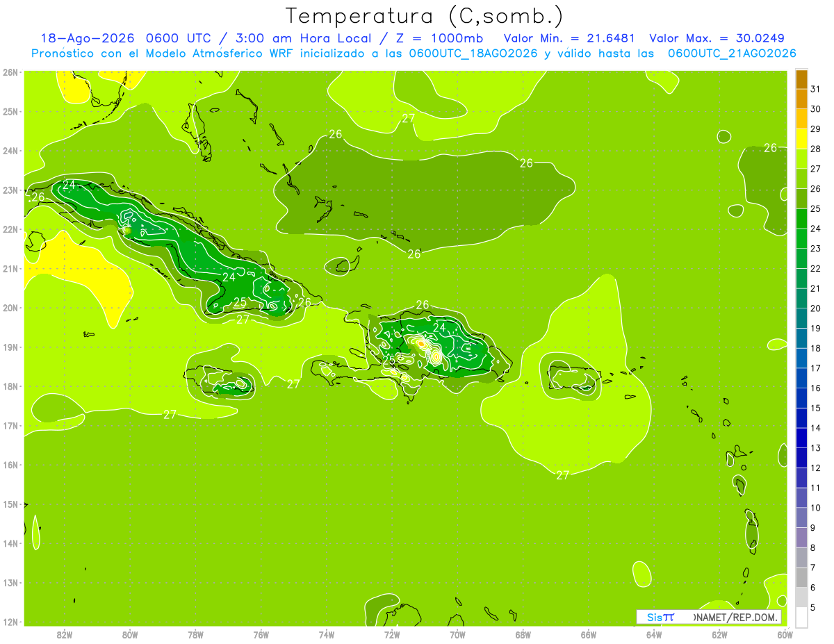The width and height of the screenshot is (834, 644).
Task: Click the 27 contour label south of Puerto Rico
Action: (563, 475)
